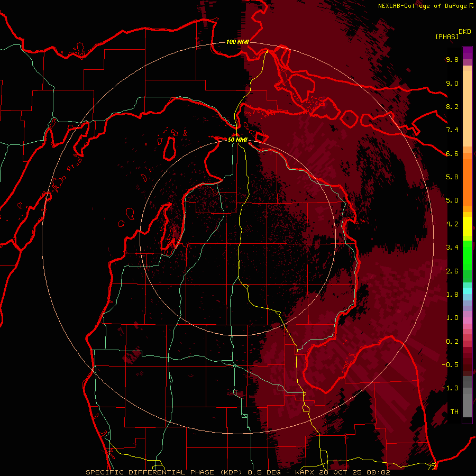Click the 5.8 value on the color scale
This screenshot has width=476, height=476.
[452, 177]
